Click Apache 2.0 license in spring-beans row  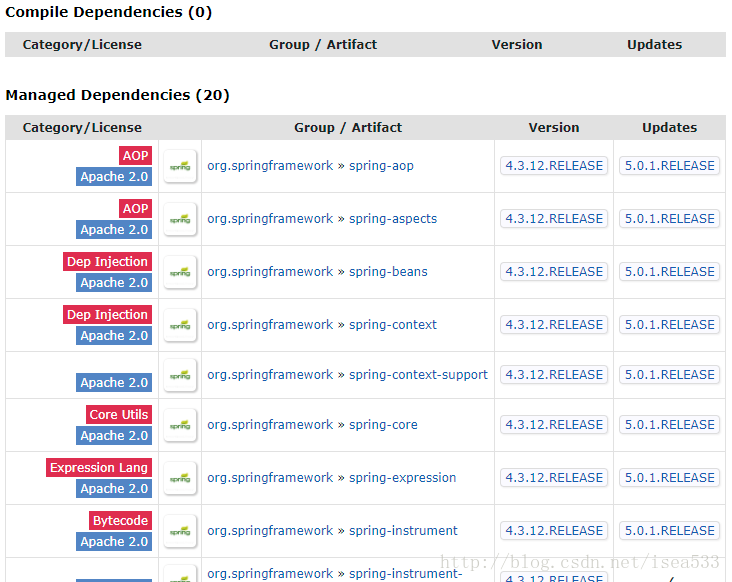pyautogui.click(x=114, y=282)
